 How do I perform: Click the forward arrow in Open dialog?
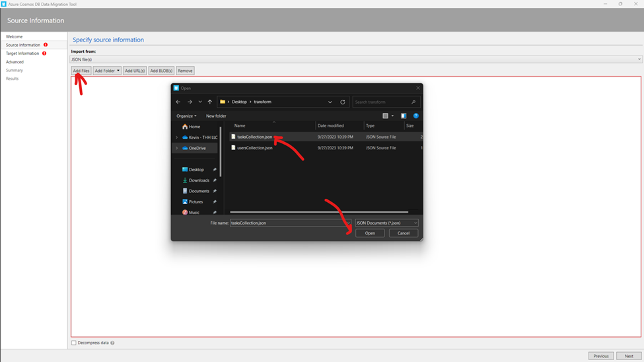[x=190, y=102]
